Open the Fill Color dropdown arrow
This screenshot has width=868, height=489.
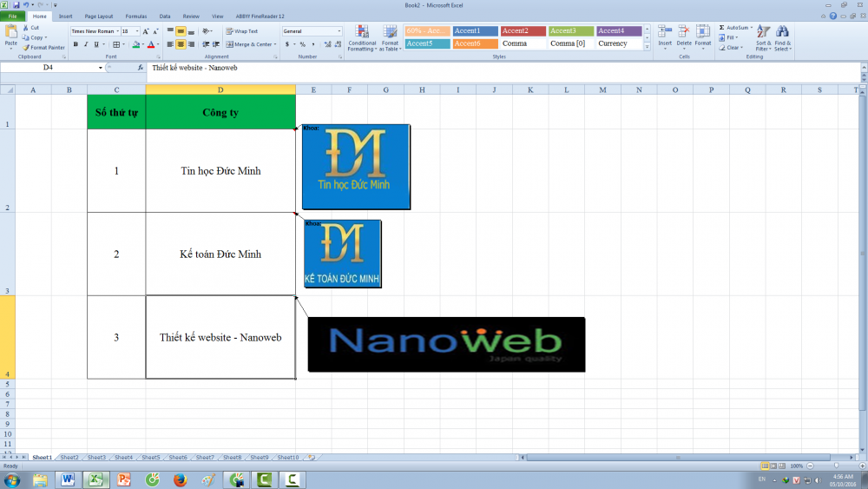[143, 44]
